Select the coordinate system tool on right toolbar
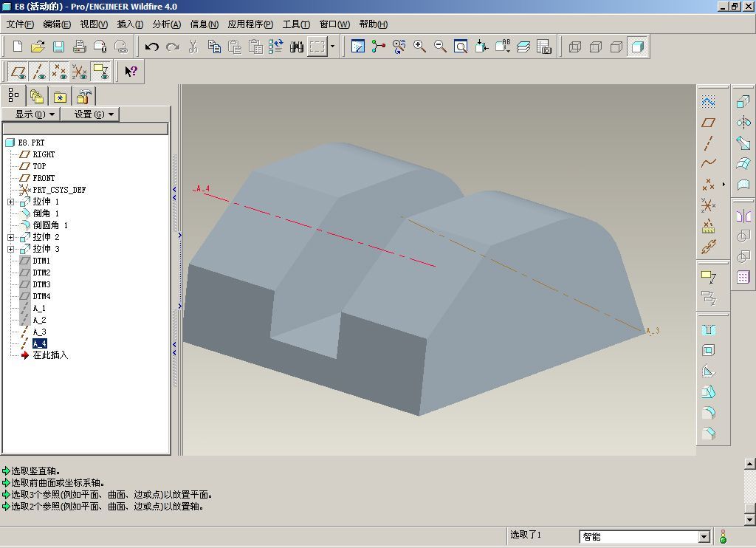This screenshot has height=548, width=756. [708, 205]
